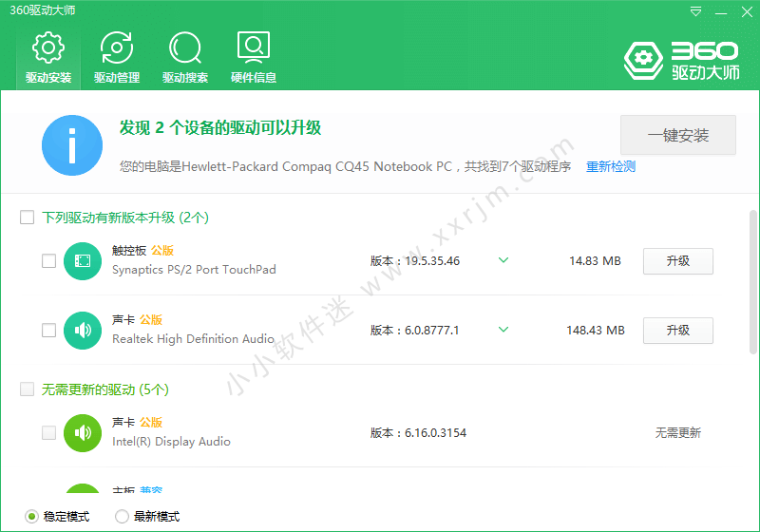Click the 148.43 MB size value
The image size is (760, 532).
click(x=596, y=331)
